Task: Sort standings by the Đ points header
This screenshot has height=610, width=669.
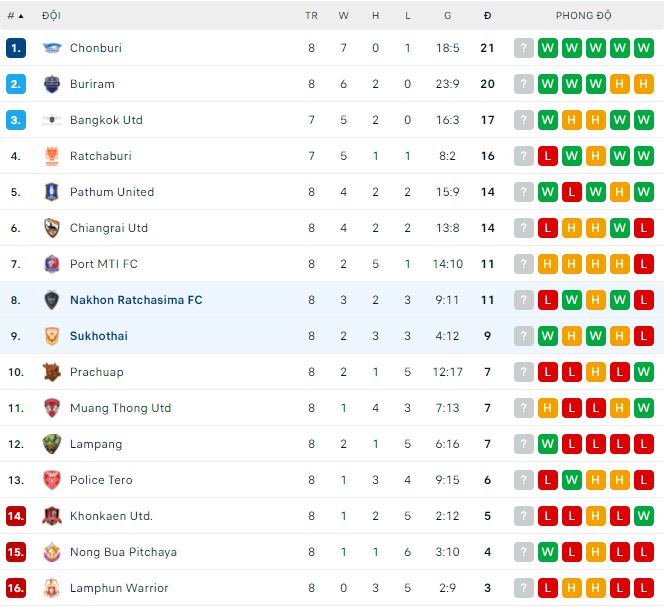Action: click(487, 16)
